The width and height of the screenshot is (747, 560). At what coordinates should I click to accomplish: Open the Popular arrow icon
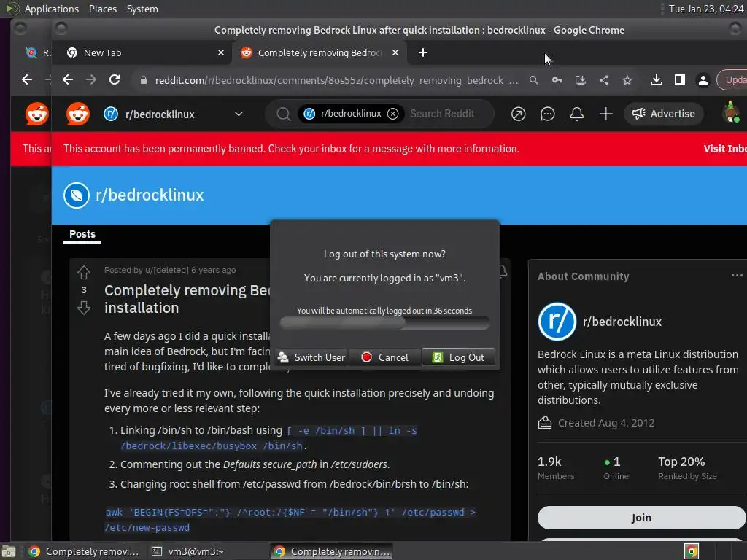519,114
